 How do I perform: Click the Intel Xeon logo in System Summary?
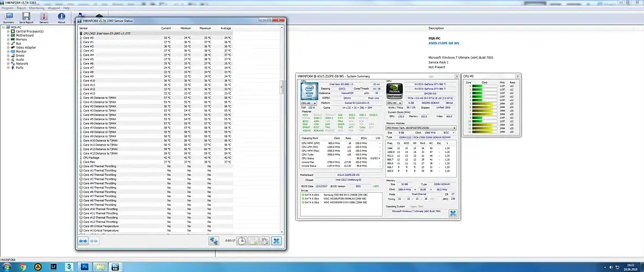(x=309, y=91)
